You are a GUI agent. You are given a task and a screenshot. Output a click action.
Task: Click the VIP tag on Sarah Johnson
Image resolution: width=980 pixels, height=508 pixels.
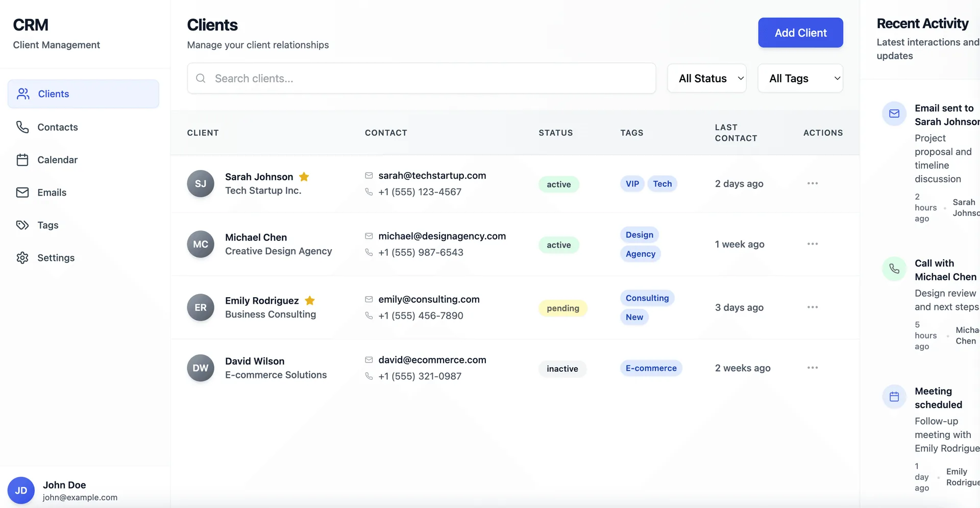(632, 184)
